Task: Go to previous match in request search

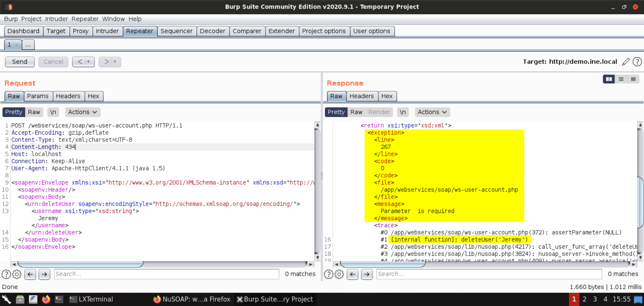Action: coord(30,274)
